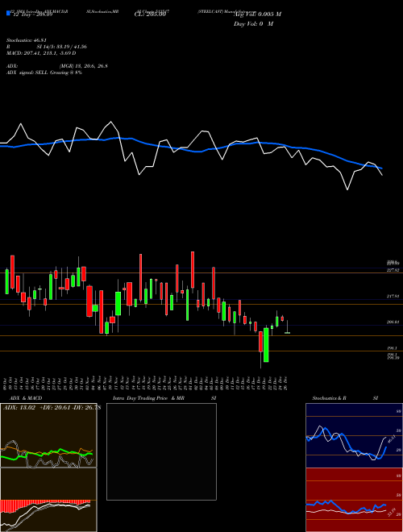Click the ADX line chart panel
Image resolution: width=403 pixels, height=532 pixels.
tap(48, 435)
